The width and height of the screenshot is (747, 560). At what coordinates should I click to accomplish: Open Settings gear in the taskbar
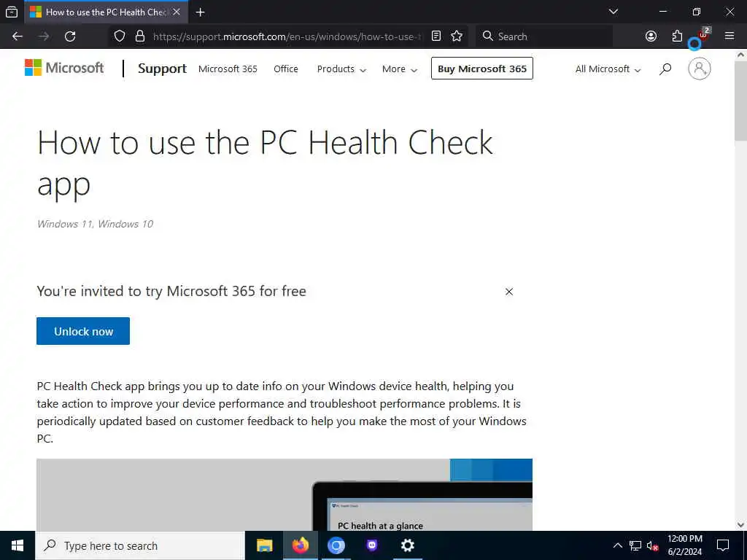click(x=407, y=545)
